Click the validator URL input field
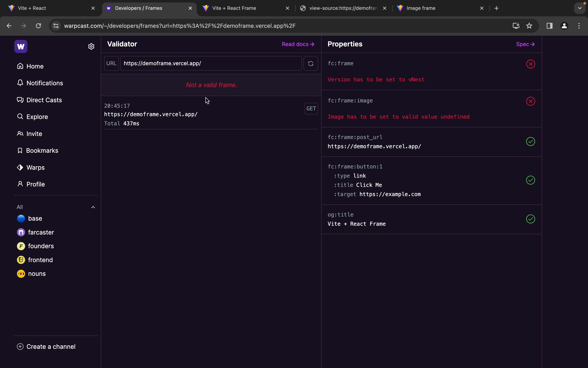 point(211,64)
